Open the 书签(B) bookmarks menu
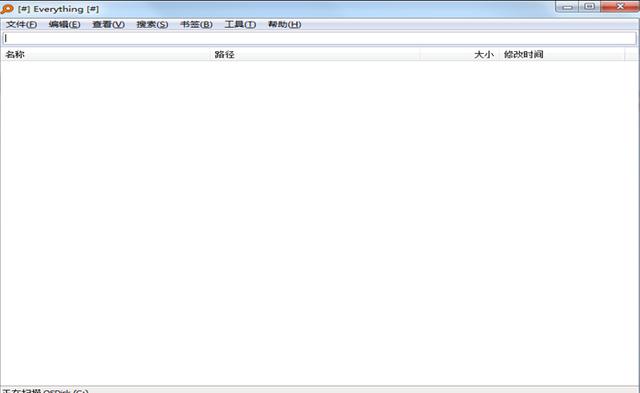Viewport: 640px width, 393px height. coord(196,24)
